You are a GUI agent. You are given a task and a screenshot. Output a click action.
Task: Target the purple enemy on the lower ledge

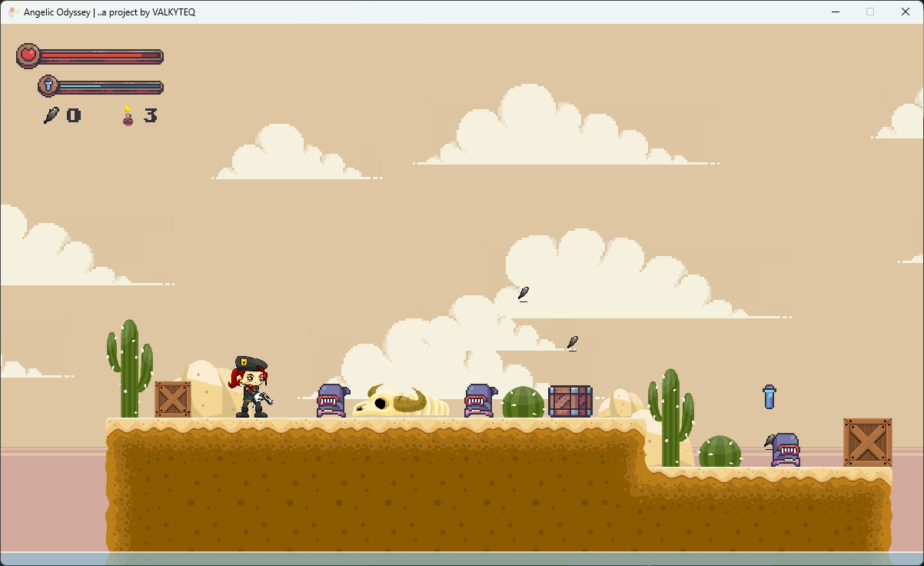click(785, 450)
